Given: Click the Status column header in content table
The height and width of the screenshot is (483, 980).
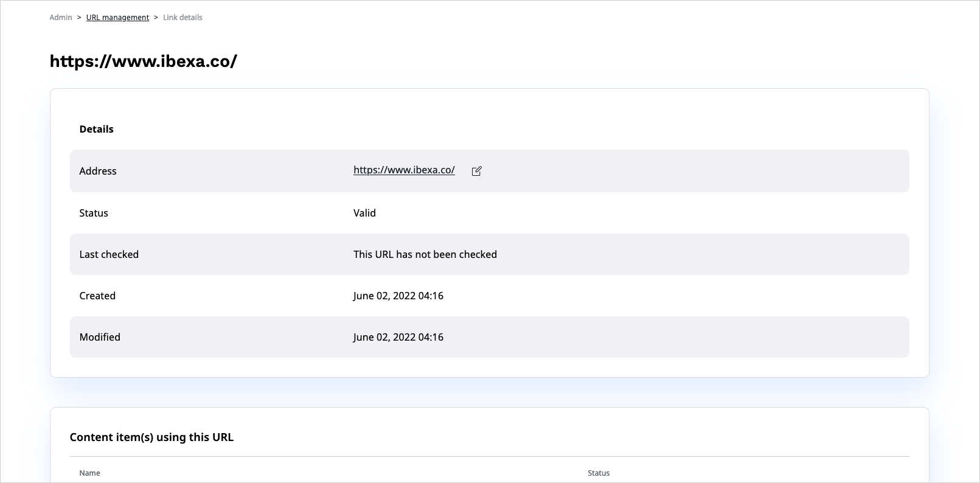Looking at the screenshot, I should 598,473.
